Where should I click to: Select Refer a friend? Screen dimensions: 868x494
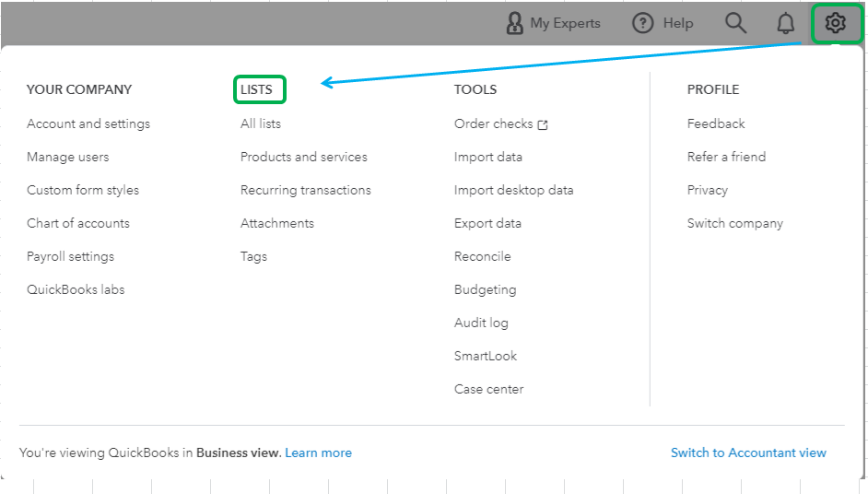[726, 157]
